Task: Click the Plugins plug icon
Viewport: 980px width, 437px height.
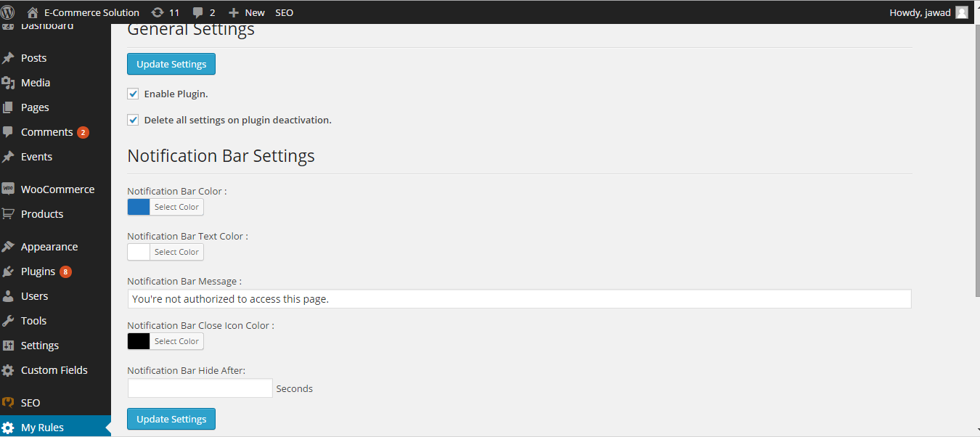Action: click(x=8, y=271)
